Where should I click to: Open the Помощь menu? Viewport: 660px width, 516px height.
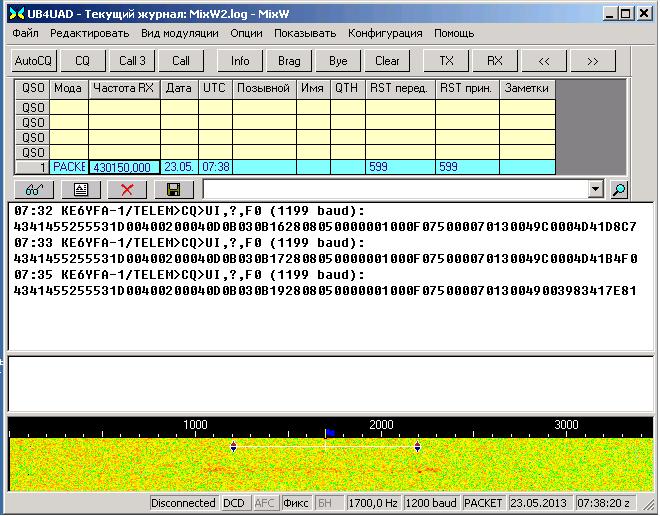pos(454,33)
